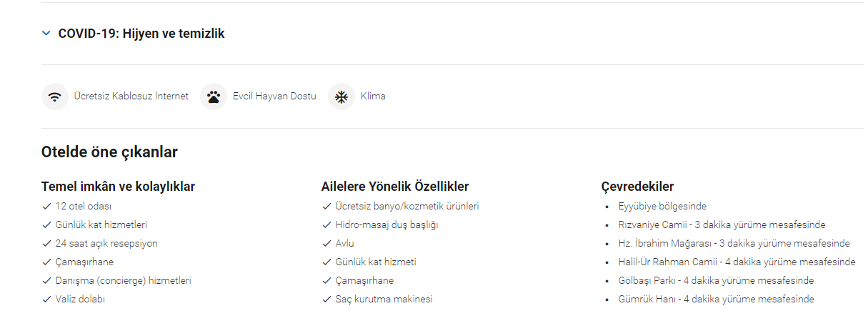Click the Klima amenity label
Image resolution: width=868 pixels, height=321 pixels.
[373, 97]
